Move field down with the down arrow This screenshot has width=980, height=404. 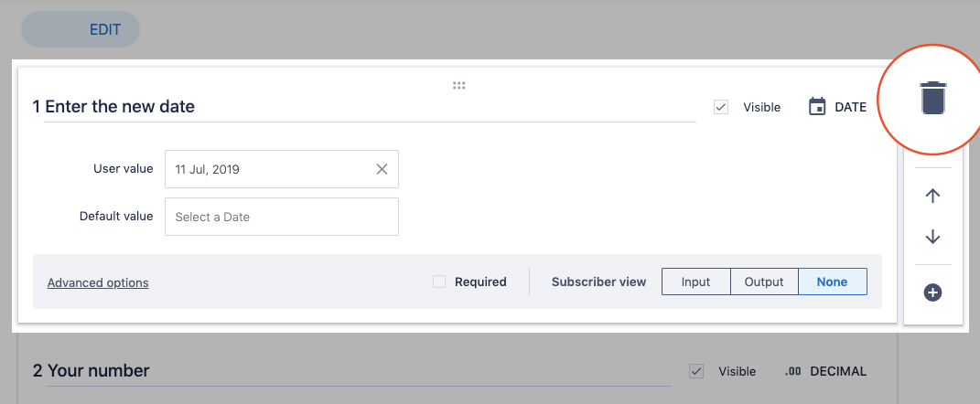tap(932, 237)
